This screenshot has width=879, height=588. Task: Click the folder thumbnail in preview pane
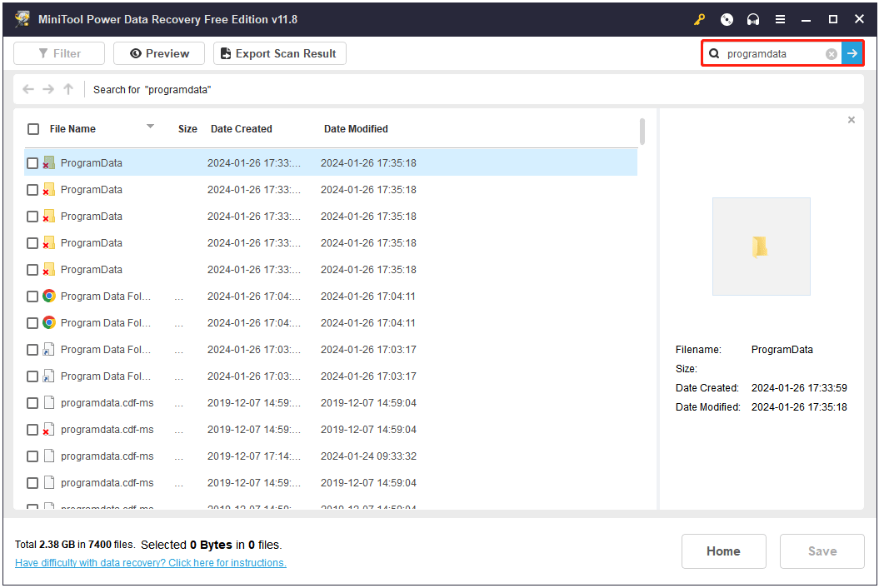point(762,246)
